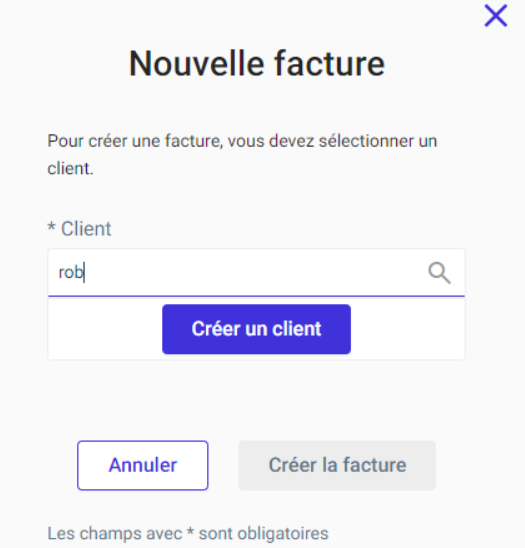Click the asterisk beside the Client label
Screen dimensions: 525x548
click(x=51, y=226)
